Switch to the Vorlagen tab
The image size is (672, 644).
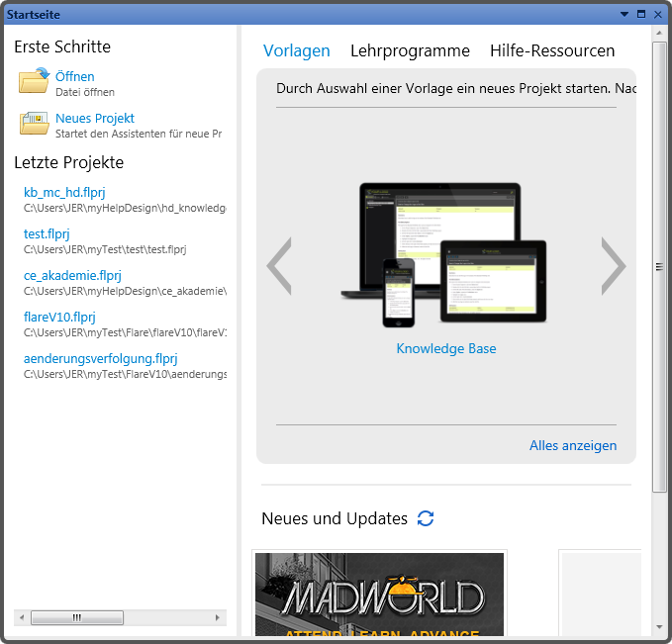[x=296, y=50]
